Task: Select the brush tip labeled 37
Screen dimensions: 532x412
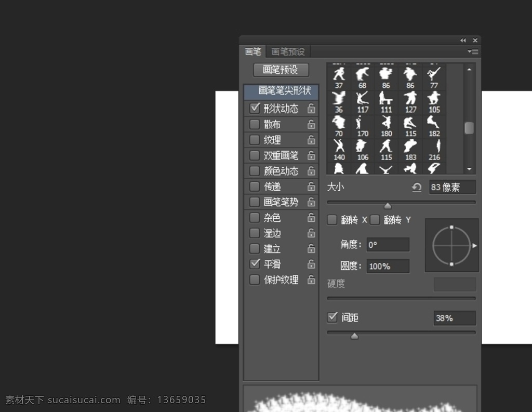Action: click(x=339, y=78)
